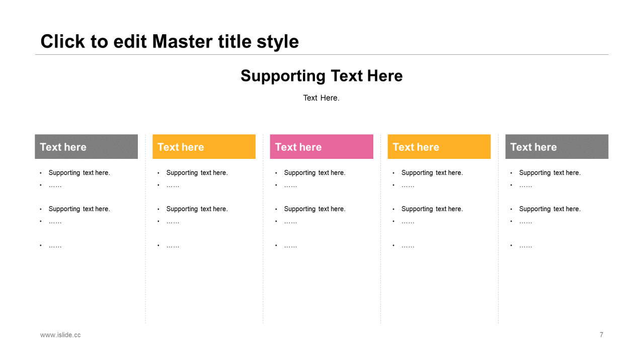644x362 pixels.
Task: Select first Supporting text in last column
Action: click(550, 172)
